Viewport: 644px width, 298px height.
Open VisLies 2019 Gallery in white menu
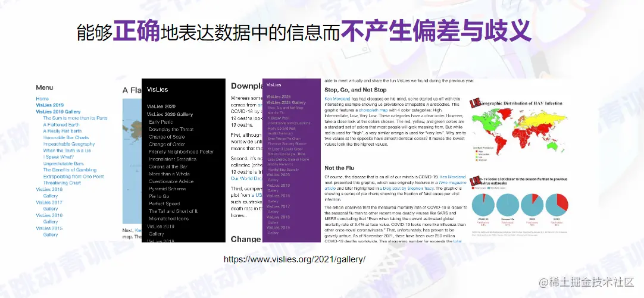click(58, 112)
